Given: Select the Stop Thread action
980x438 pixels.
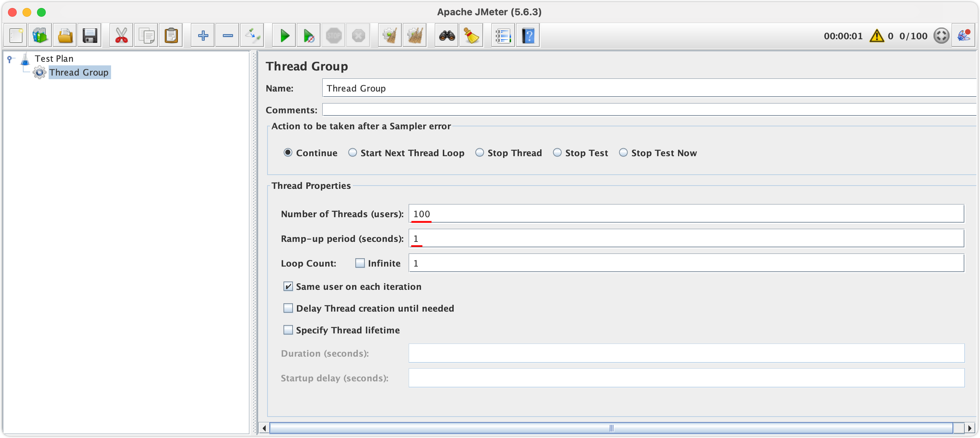Looking at the screenshot, I should tap(480, 153).
